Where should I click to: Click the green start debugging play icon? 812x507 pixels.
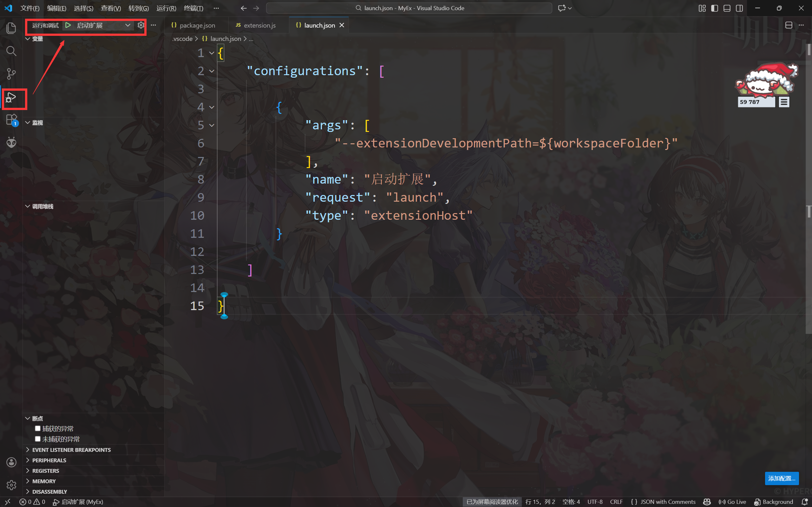[x=68, y=25]
